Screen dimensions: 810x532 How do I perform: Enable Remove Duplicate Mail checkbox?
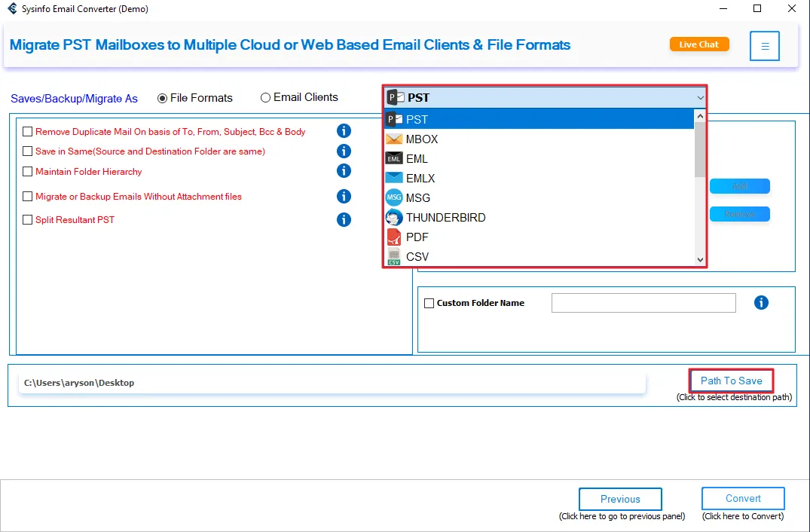tap(28, 132)
